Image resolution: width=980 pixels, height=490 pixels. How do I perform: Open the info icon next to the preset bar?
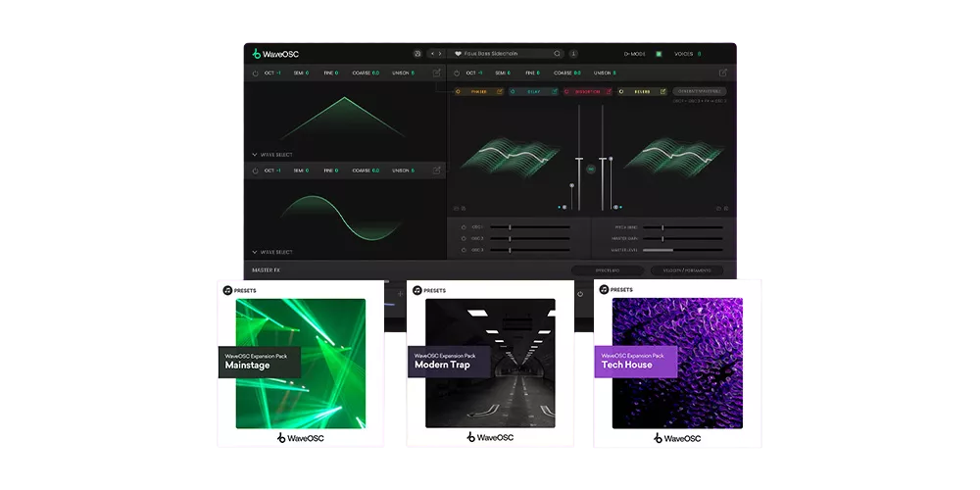pyautogui.click(x=573, y=54)
